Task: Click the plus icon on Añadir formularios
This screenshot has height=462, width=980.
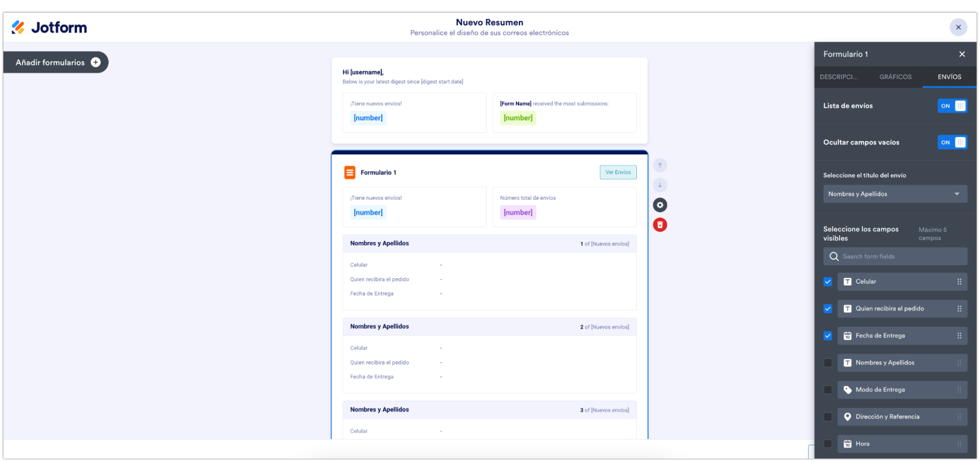Action: click(x=96, y=62)
